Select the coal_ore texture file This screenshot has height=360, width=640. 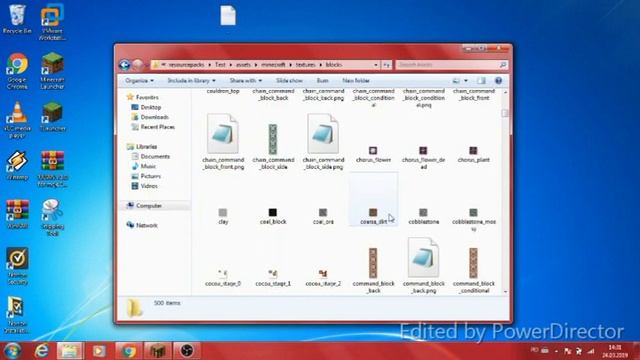tap(323, 217)
